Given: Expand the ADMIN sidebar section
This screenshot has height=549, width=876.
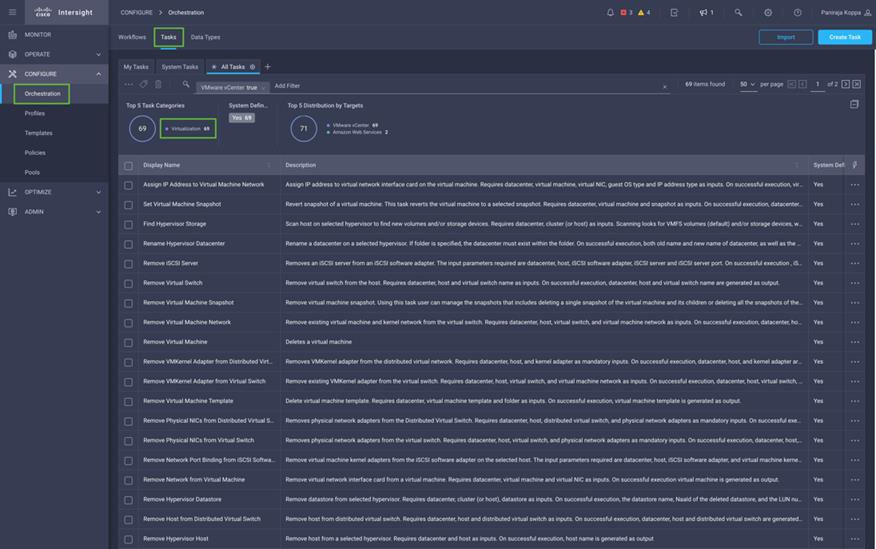Looking at the screenshot, I should (x=54, y=212).
